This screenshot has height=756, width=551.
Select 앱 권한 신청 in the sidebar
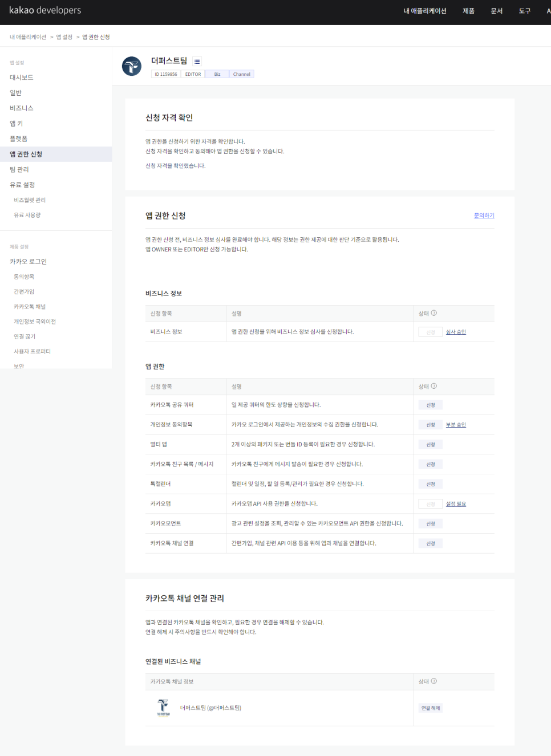pyautogui.click(x=56, y=155)
